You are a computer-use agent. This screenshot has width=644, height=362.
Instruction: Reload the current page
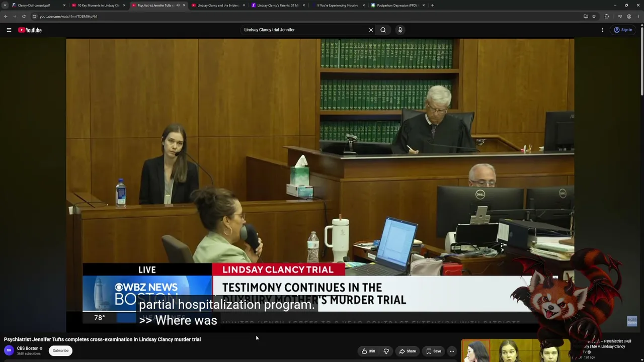coord(24,17)
